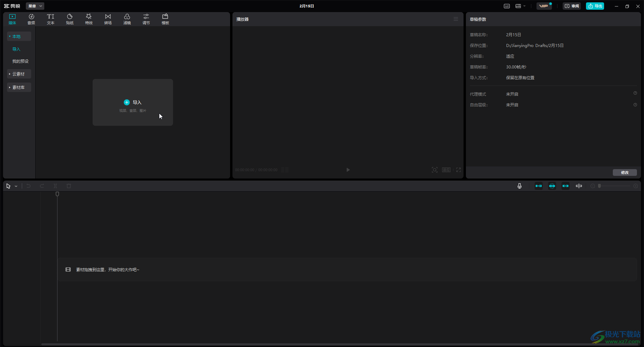Open the layout switcher dropdown
Screen dimensions: 644x347
[521, 6]
